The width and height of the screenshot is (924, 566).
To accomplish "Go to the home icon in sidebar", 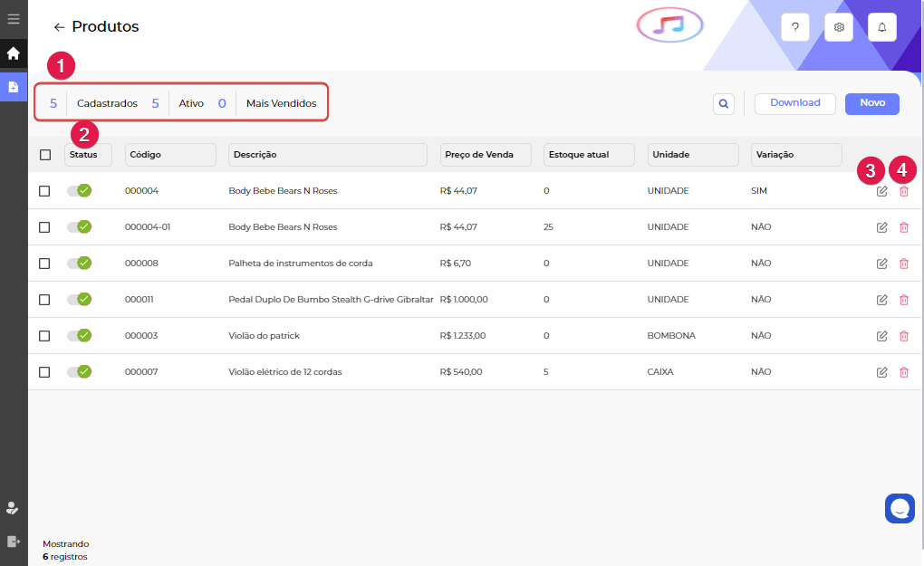I will tap(14, 53).
